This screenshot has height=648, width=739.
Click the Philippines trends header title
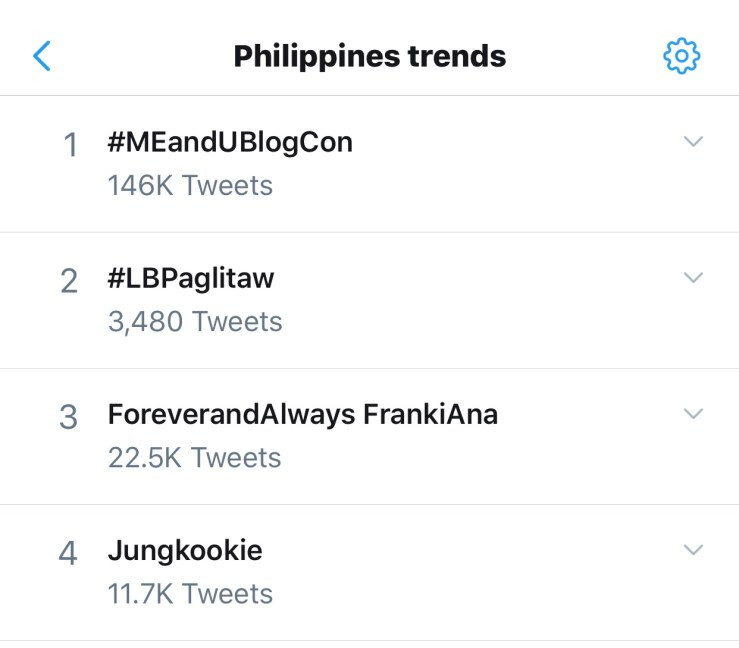pos(370,56)
